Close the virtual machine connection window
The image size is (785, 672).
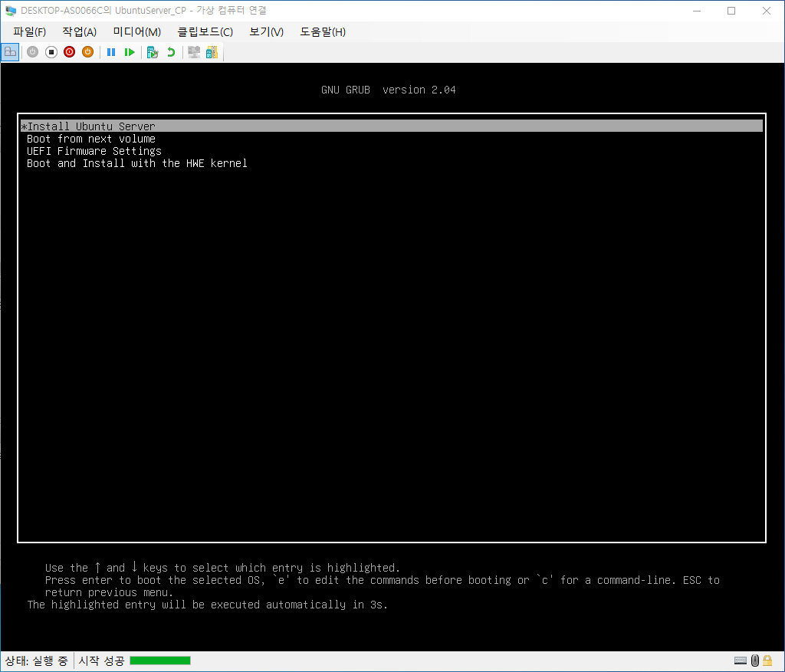coord(767,11)
